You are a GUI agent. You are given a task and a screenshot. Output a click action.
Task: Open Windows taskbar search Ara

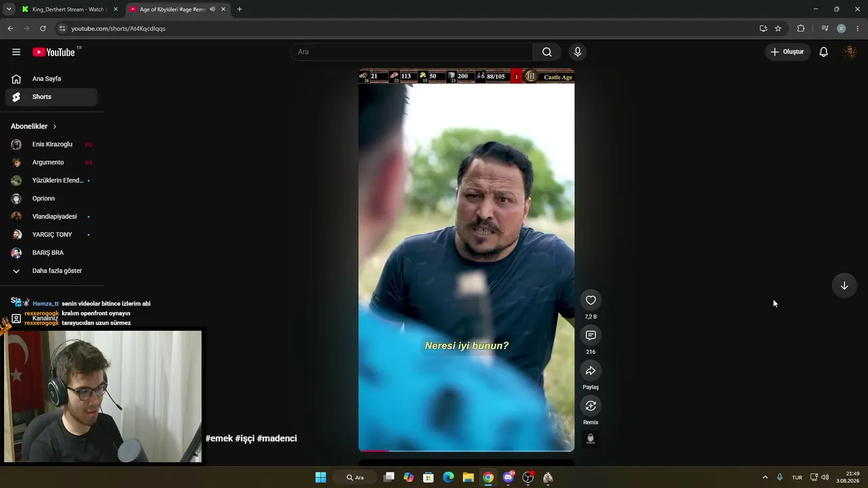[355, 478]
